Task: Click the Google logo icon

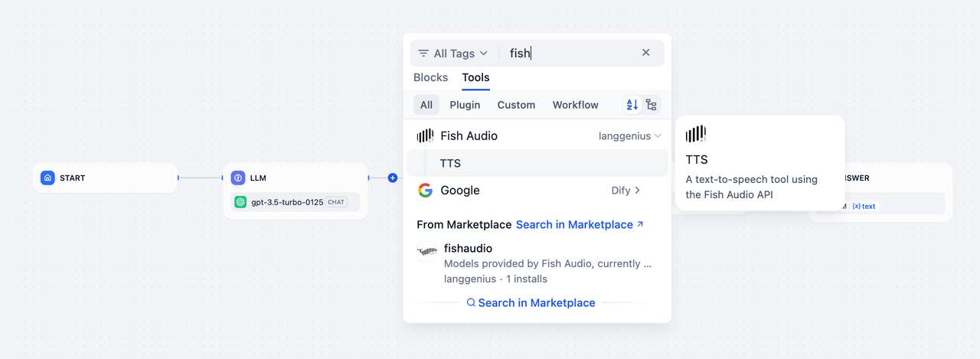Action: click(x=425, y=191)
